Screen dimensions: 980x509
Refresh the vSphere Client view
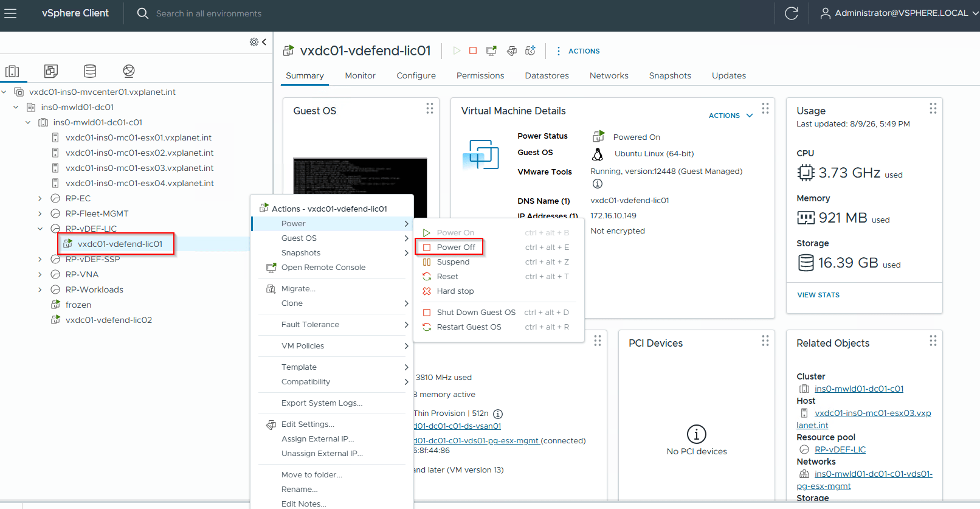[791, 13]
